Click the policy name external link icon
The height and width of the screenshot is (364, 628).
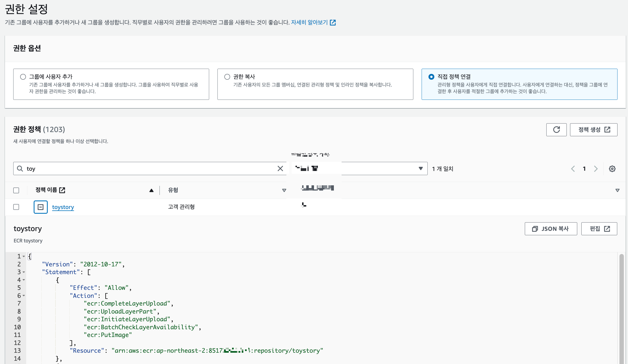tap(62, 190)
